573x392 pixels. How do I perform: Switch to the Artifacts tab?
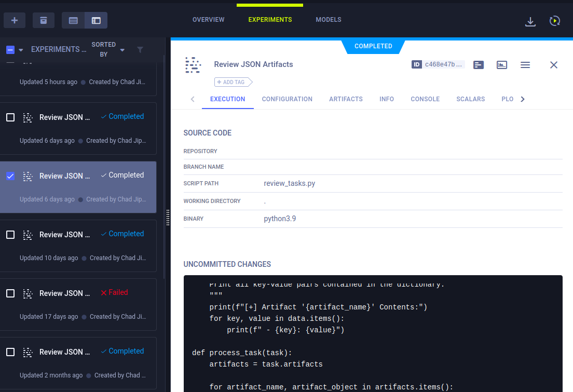[x=346, y=99]
